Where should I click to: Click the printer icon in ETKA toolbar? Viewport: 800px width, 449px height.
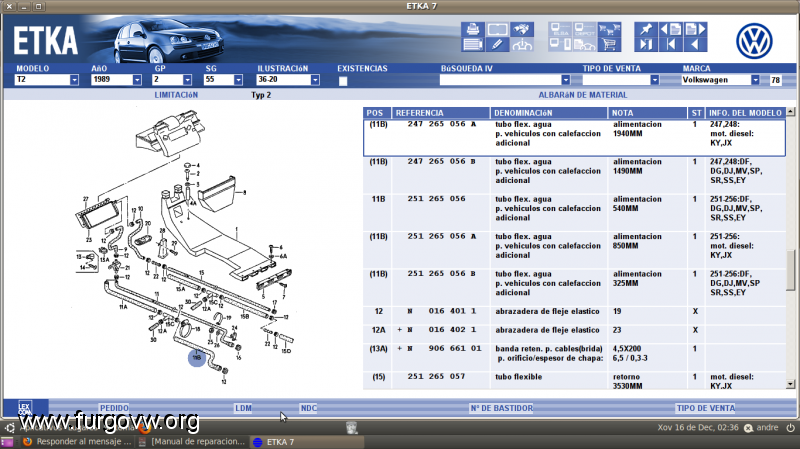(x=473, y=29)
